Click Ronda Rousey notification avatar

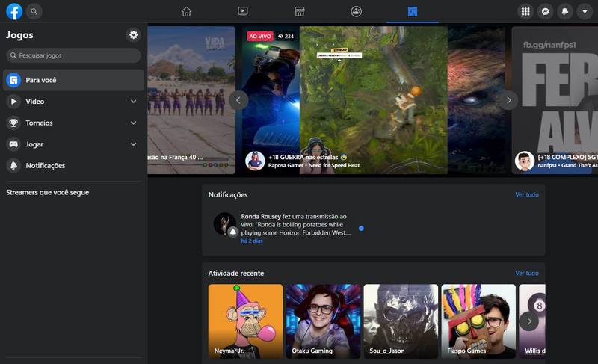click(x=225, y=224)
